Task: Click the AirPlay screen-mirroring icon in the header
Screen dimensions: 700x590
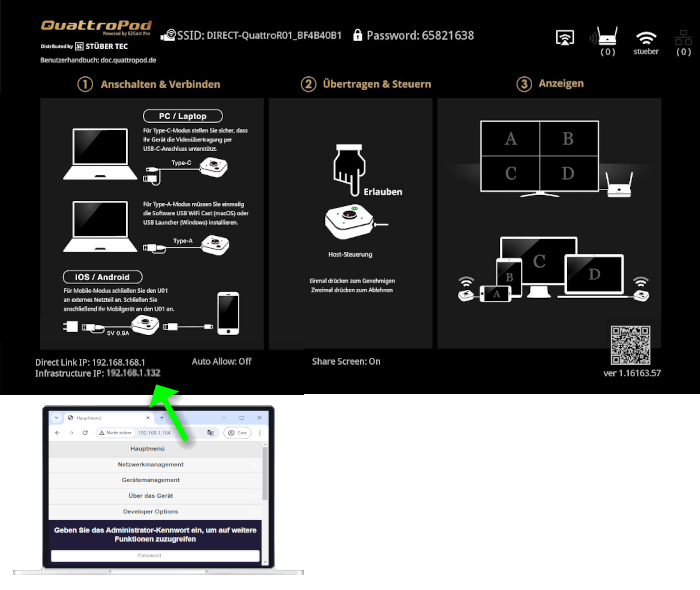Action: pyautogui.click(x=565, y=38)
